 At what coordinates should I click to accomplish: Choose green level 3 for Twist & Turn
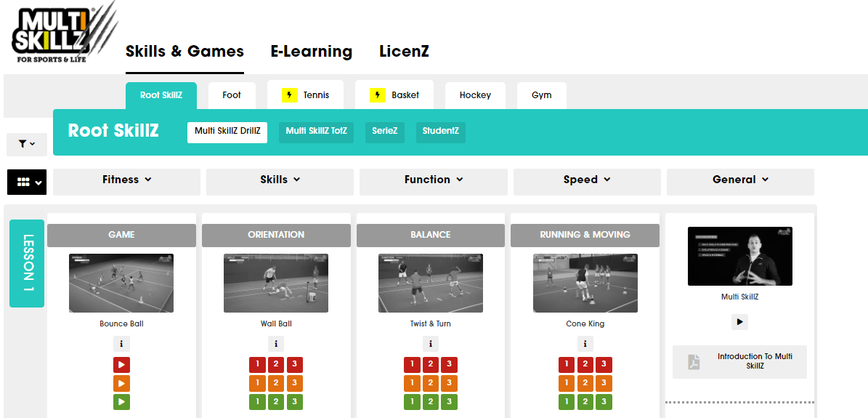(x=449, y=401)
